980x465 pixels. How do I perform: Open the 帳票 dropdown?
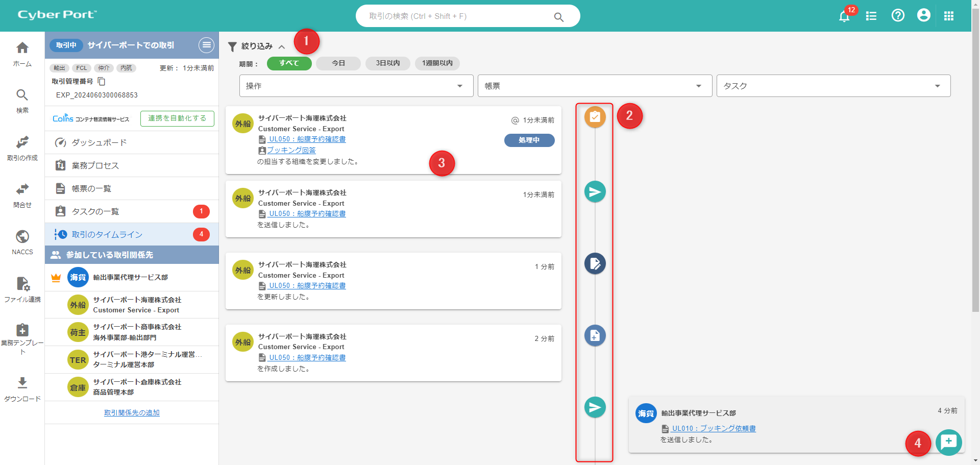tap(594, 86)
